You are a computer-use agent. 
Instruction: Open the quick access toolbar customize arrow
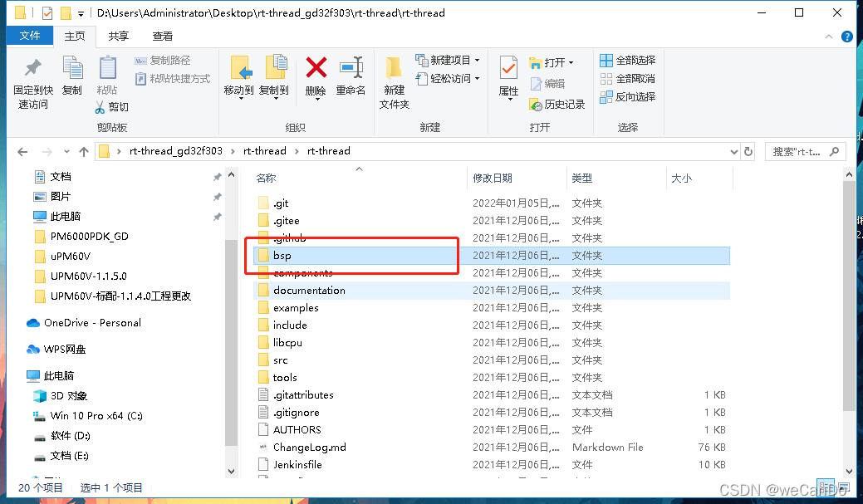pyautogui.click(x=81, y=13)
